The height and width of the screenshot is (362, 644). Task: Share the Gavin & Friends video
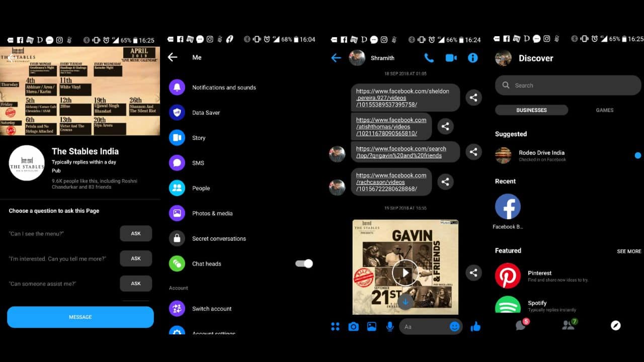coord(473,273)
